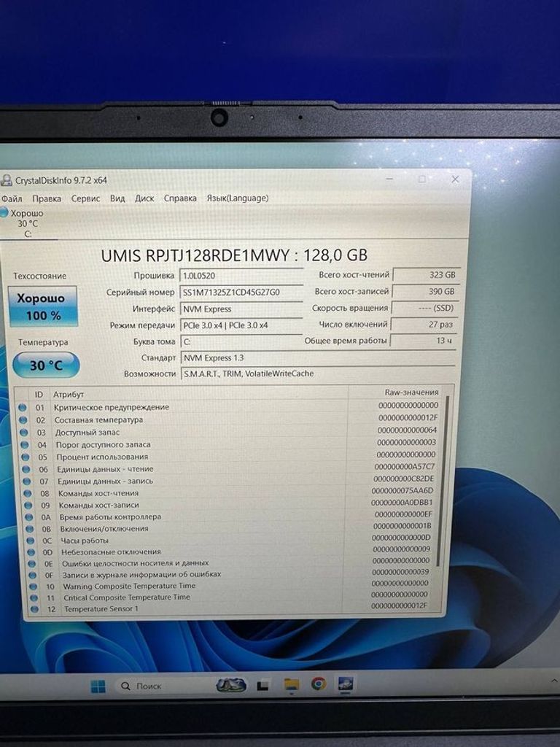This screenshot has height=747, width=560.
Task: Open the Файл menu
Action: [12, 198]
